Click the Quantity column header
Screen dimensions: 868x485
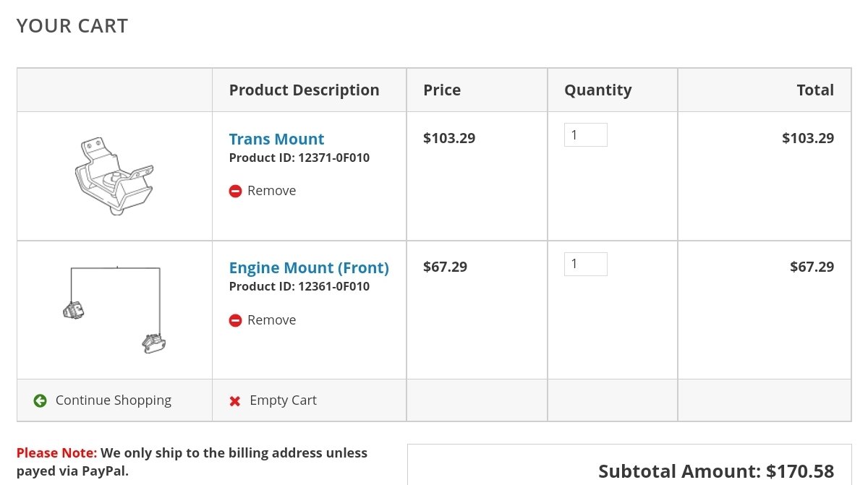tap(598, 90)
